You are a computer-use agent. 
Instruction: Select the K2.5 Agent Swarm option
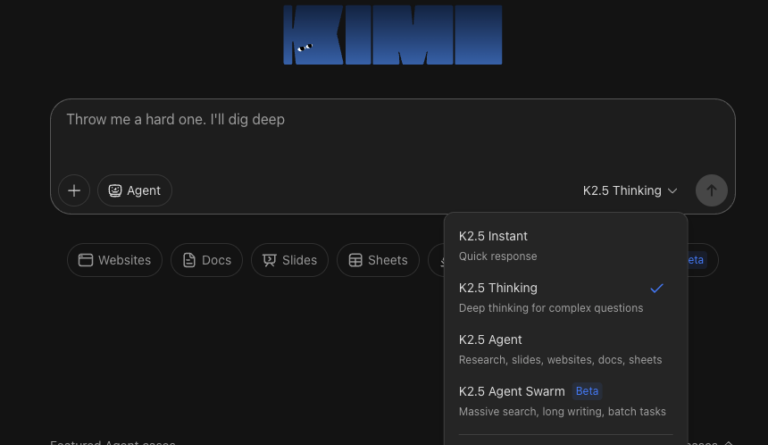click(566, 401)
